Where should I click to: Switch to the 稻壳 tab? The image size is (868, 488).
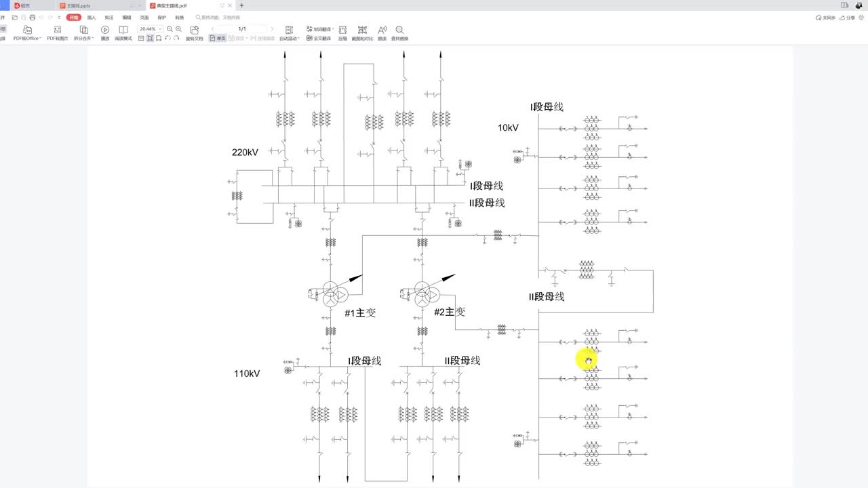(33, 5)
